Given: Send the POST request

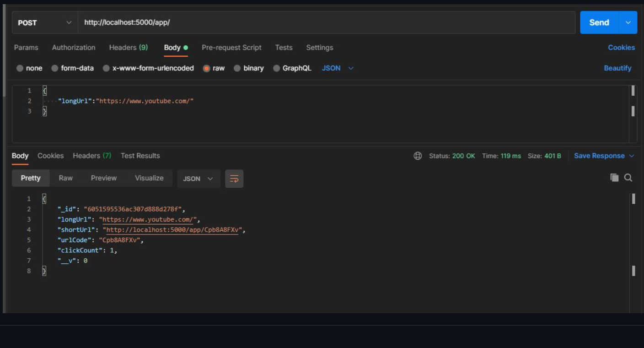Looking at the screenshot, I should click(x=599, y=22).
